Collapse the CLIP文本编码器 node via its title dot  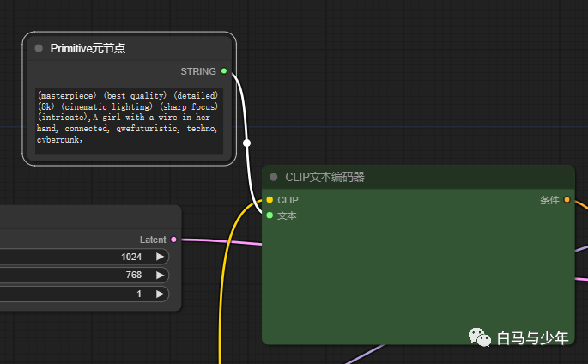coord(274,178)
